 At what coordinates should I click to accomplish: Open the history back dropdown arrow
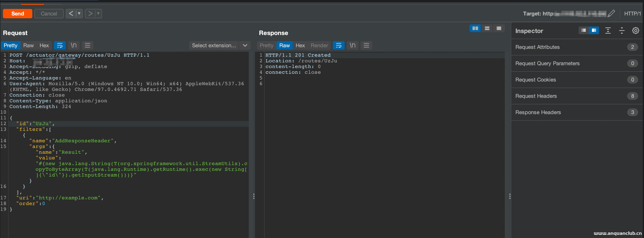(79, 13)
